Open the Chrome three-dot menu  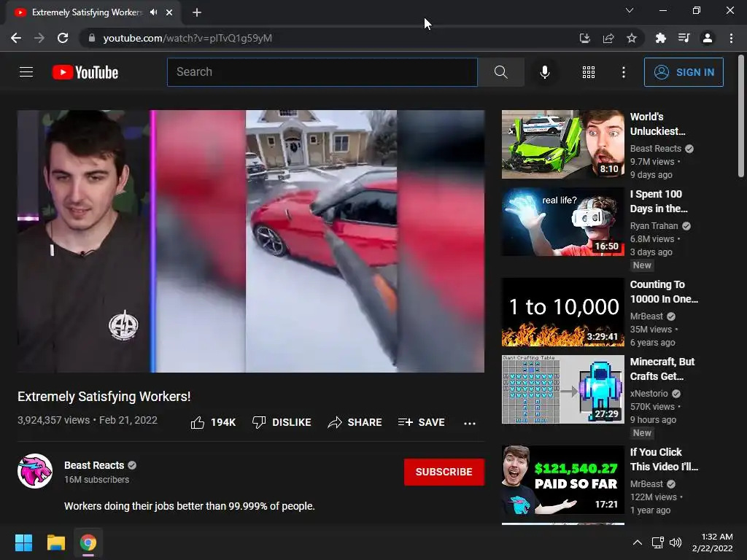point(731,38)
